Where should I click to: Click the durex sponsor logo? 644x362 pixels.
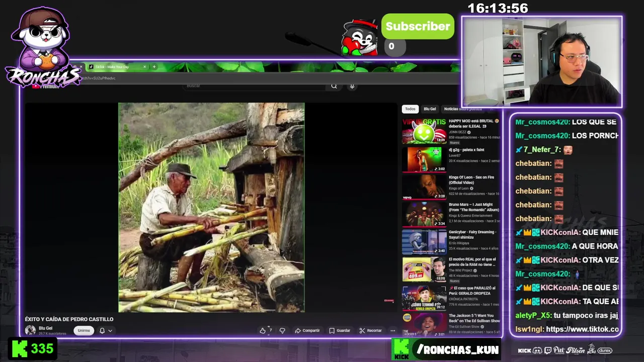point(605,350)
